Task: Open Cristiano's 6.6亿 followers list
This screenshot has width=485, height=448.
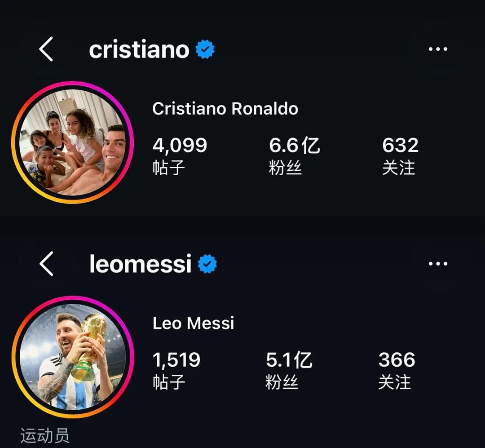Action: tap(294, 156)
